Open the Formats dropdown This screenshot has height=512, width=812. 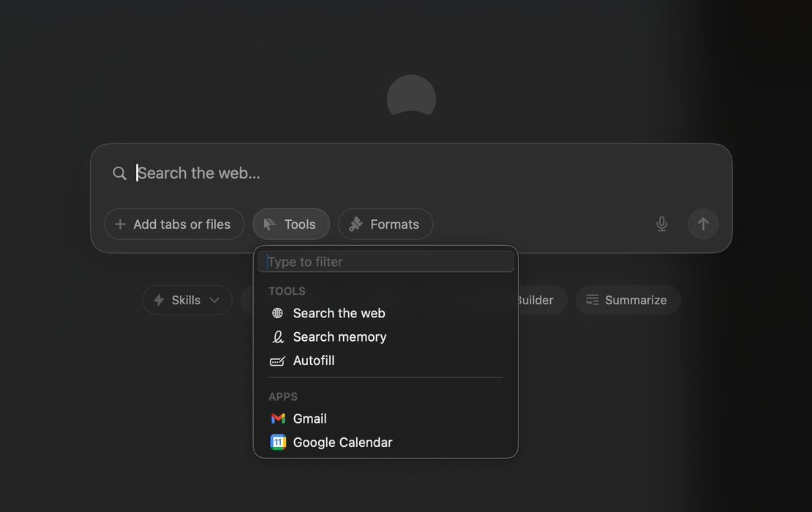(386, 224)
